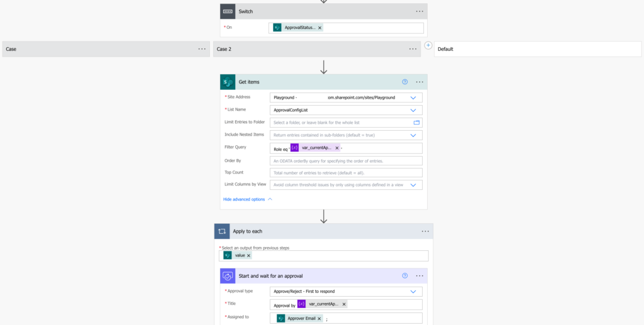The width and height of the screenshot is (644, 325).
Task: Remove the ApprovalStatus token from On field
Action: [x=319, y=28]
